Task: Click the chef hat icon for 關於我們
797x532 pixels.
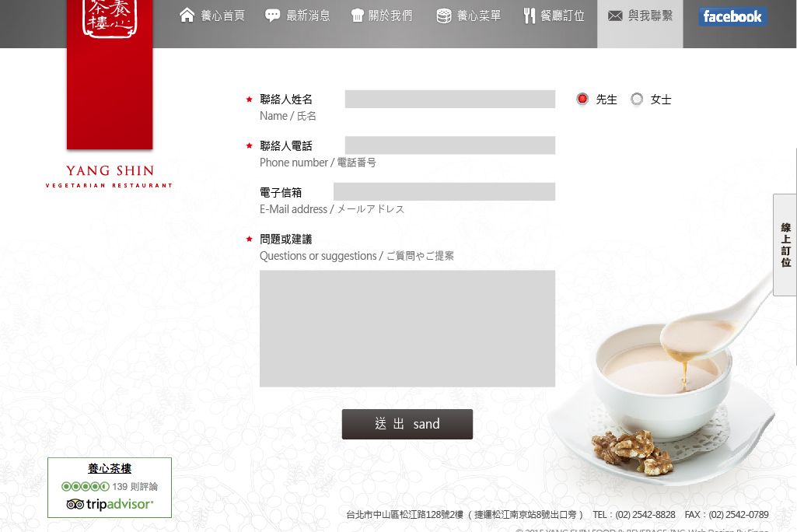Action: [x=358, y=16]
